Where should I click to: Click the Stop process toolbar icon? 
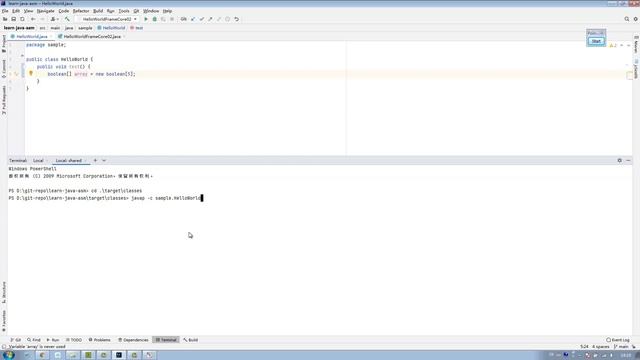pos(172,19)
